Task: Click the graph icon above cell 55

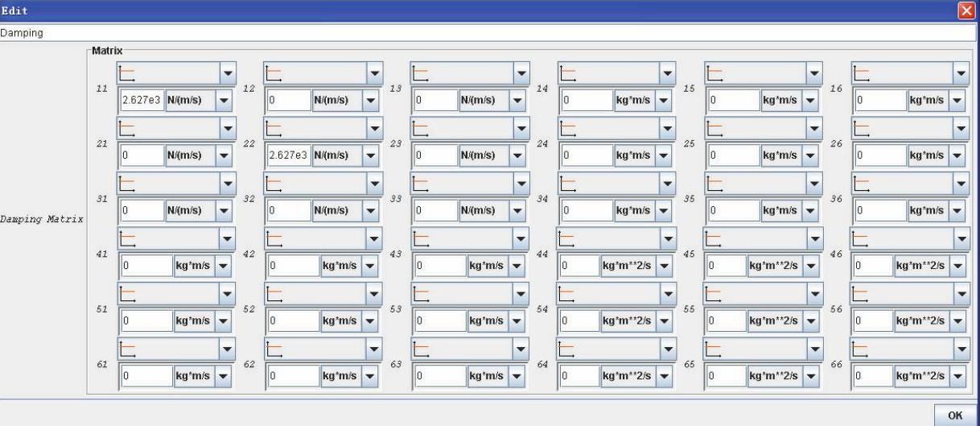Action: pyautogui.click(x=714, y=294)
